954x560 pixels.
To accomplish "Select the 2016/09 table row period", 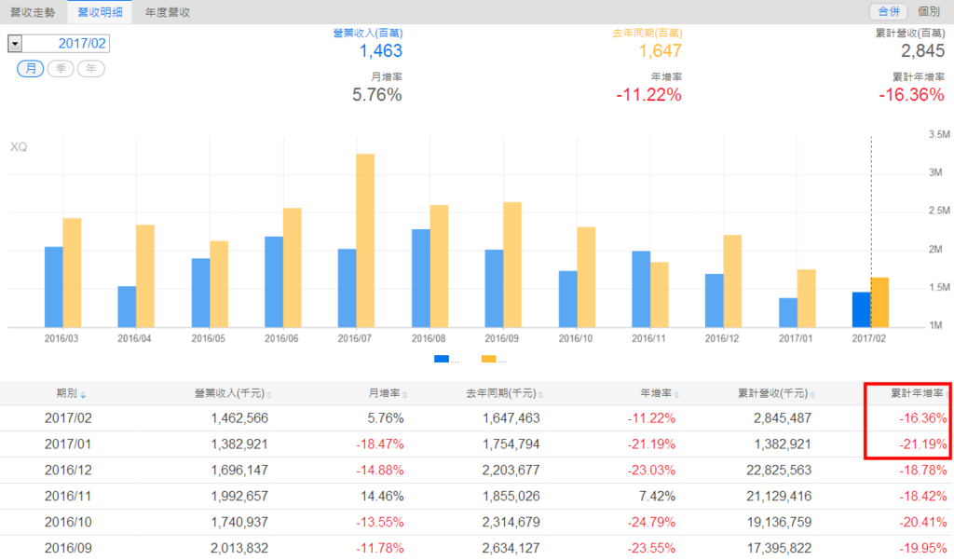I will pos(67,548).
